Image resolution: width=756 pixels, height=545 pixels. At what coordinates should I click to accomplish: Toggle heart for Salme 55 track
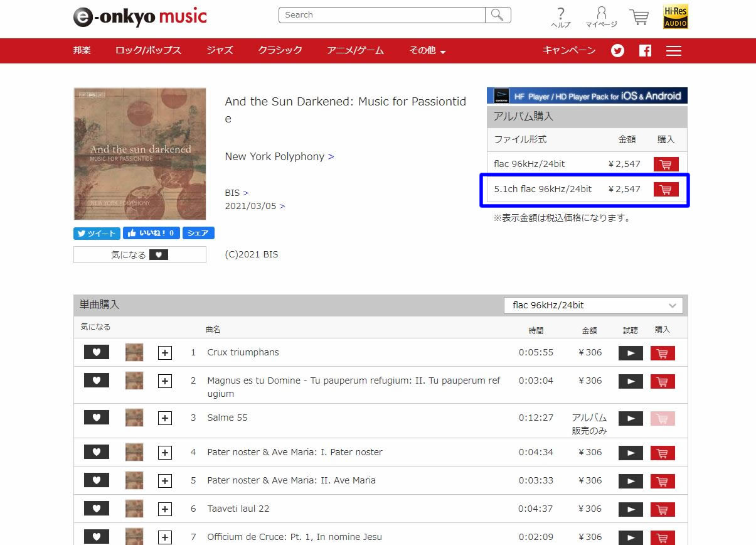[97, 418]
